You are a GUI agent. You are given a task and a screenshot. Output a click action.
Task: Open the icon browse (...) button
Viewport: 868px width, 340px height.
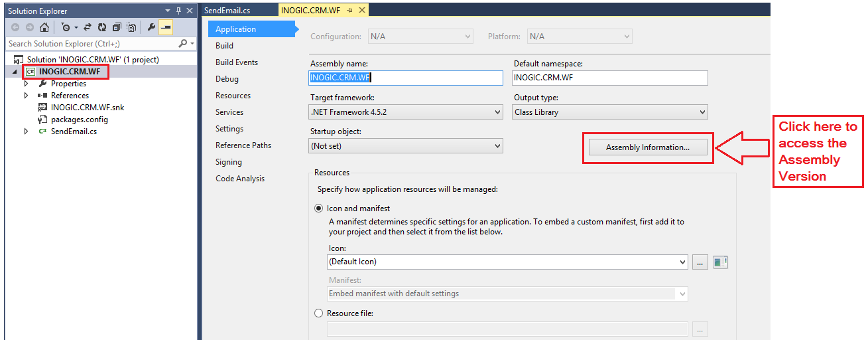[700, 262]
